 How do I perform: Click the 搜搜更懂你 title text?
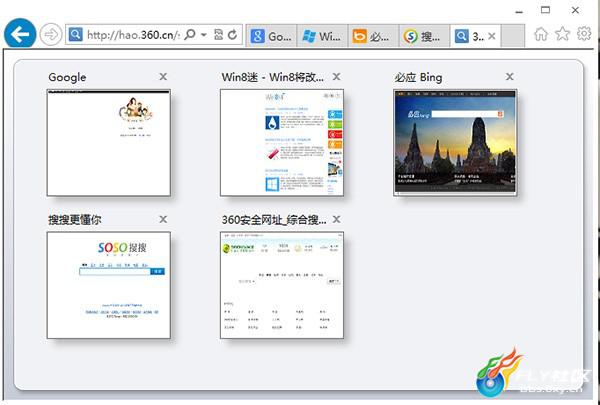pos(75,219)
